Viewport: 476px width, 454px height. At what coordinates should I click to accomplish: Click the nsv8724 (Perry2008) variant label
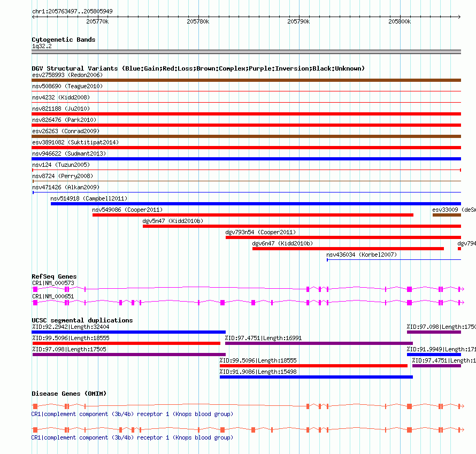[x=63, y=176]
